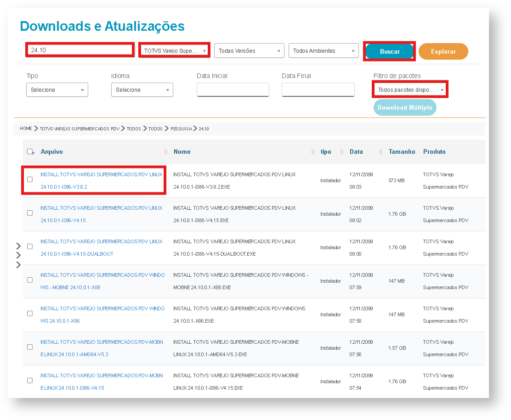Click the 573 MB size cell

pos(396,180)
